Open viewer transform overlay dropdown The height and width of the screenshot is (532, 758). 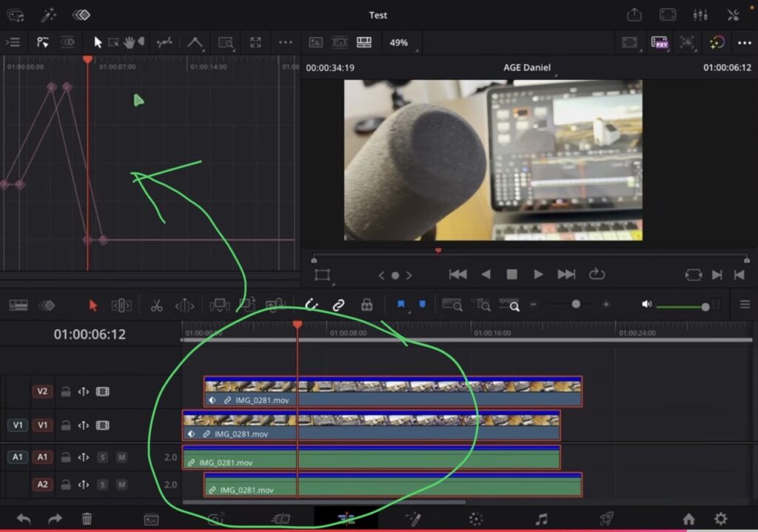(323, 275)
